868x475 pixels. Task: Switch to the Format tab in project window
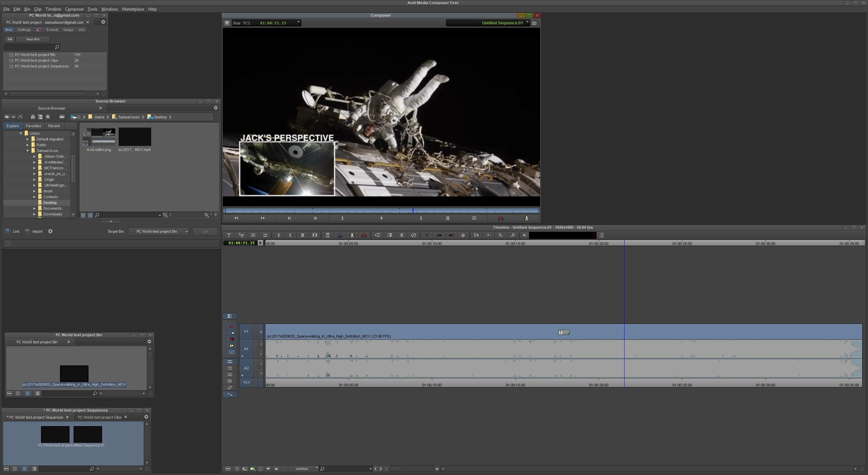click(53, 30)
